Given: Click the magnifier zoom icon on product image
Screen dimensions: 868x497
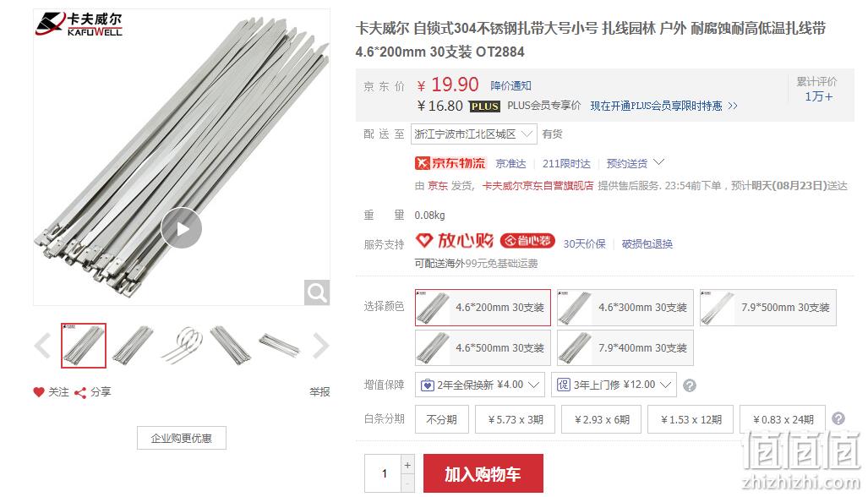Looking at the screenshot, I should pos(317,292).
